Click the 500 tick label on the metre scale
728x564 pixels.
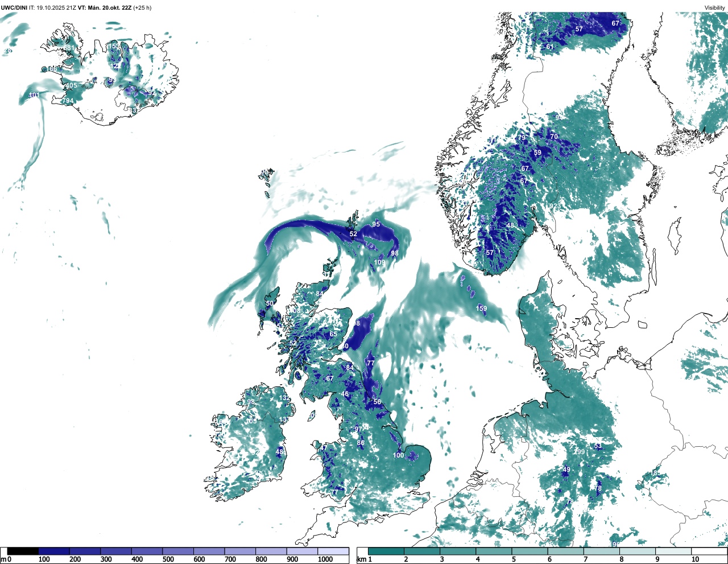[x=168, y=559]
